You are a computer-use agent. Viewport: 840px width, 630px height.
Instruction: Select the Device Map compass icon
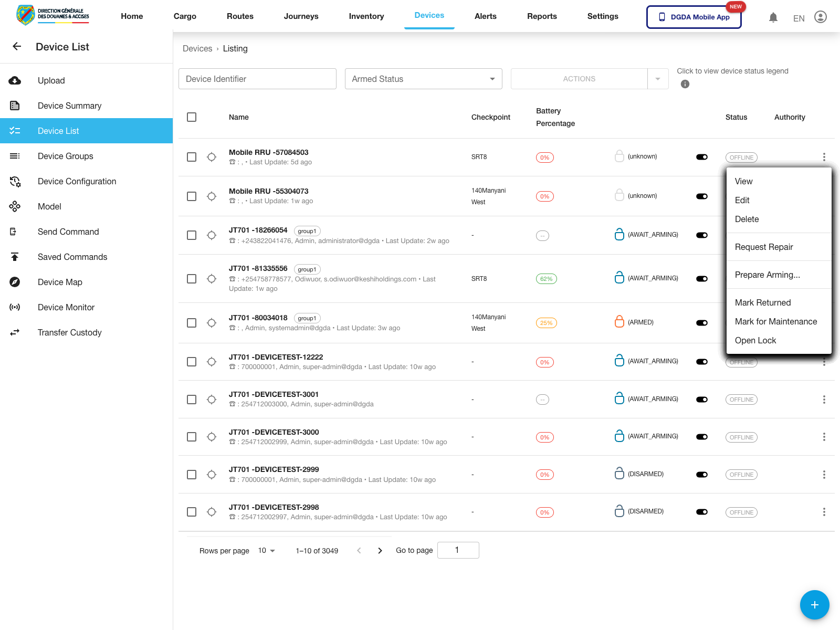[15, 282]
